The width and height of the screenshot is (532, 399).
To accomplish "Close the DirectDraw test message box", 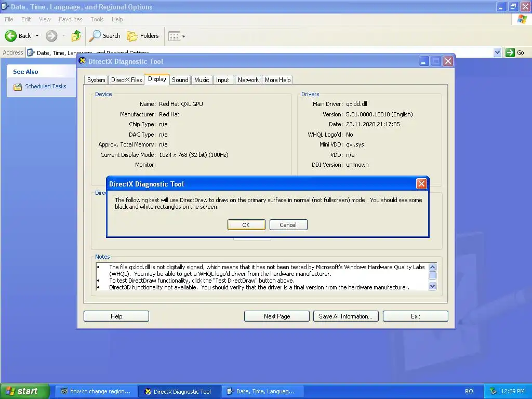I will (x=421, y=184).
